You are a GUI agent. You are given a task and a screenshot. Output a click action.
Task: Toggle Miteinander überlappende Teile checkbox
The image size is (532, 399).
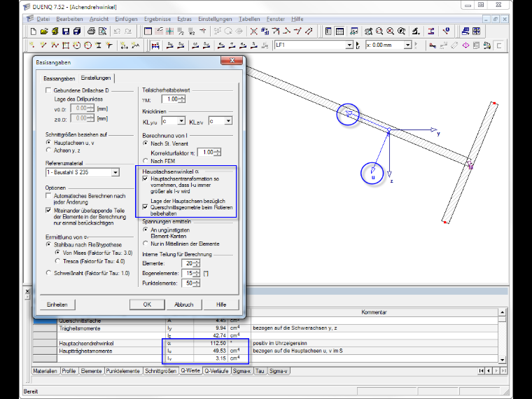pos(48,211)
